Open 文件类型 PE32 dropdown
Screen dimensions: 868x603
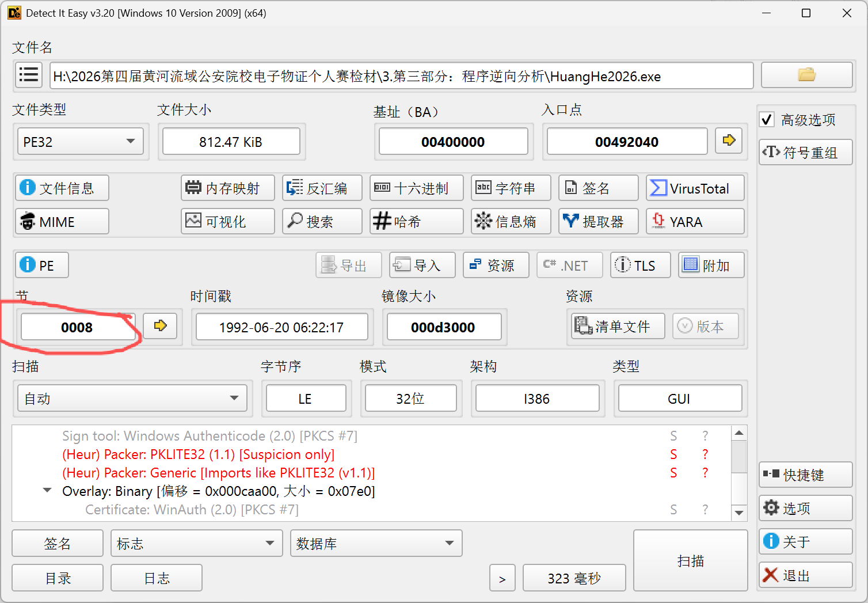click(x=81, y=142)
